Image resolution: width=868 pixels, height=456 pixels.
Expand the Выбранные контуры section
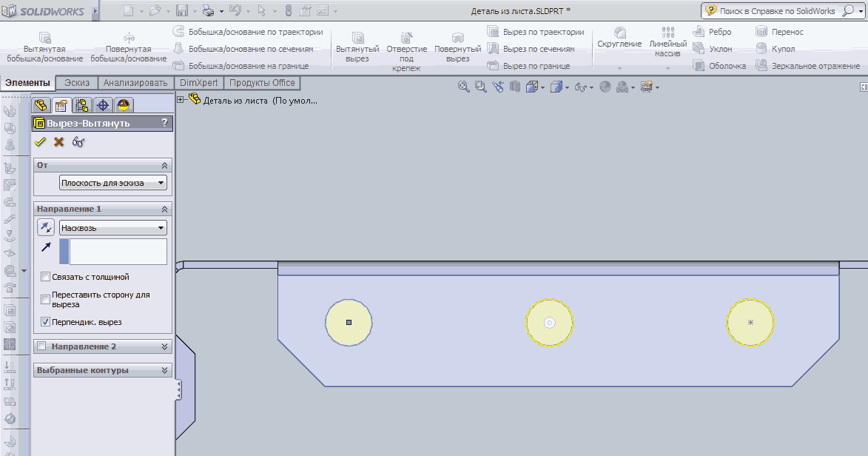(103, 370)
